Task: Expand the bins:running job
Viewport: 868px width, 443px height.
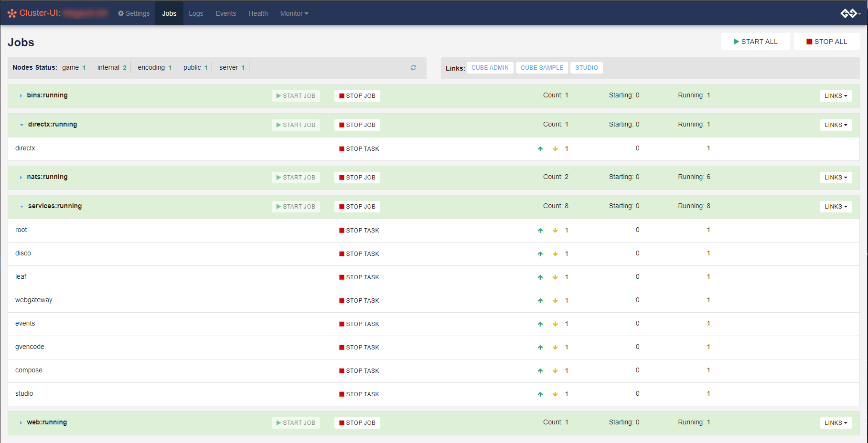Action: coord(21,96)
